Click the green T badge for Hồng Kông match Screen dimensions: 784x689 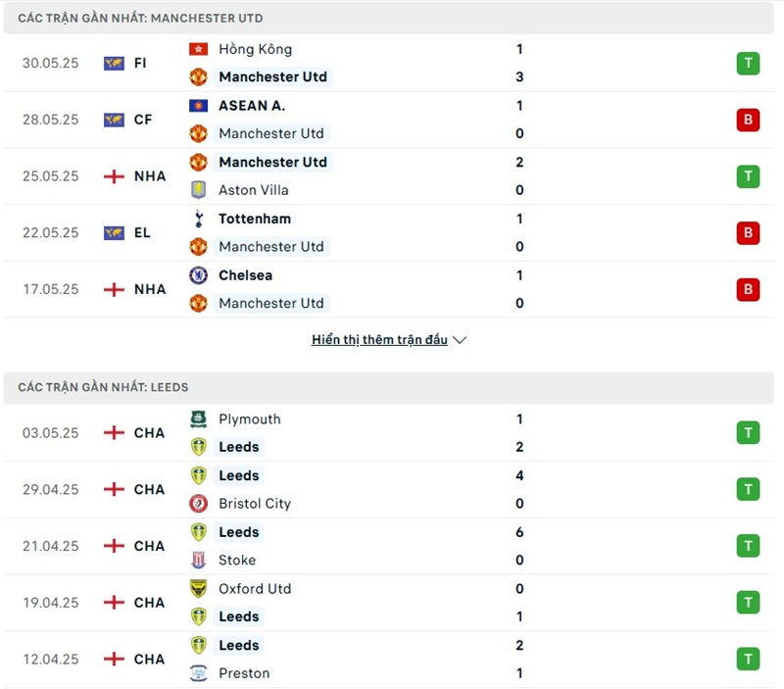pyautogui.click(x=748, y=64)
